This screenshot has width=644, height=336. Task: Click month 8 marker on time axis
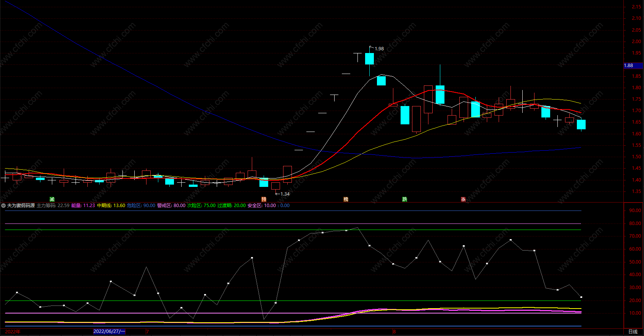click(x=394, y=331)
